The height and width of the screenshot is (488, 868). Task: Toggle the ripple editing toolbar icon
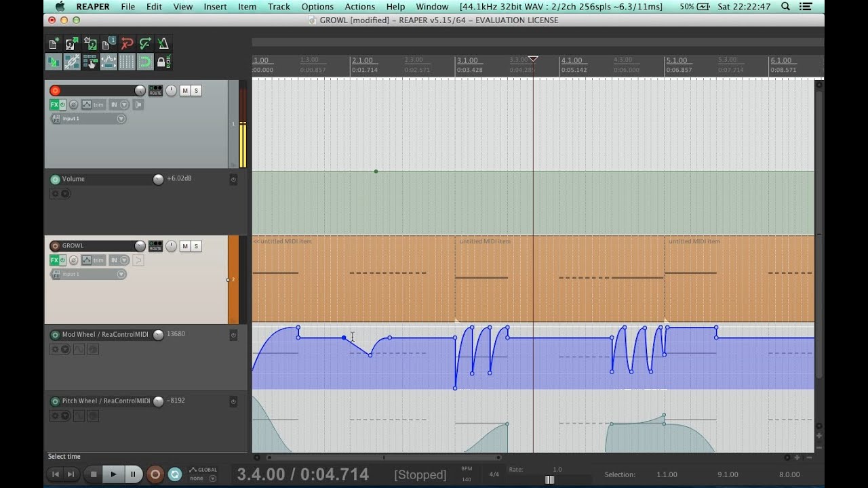(90, 62)
